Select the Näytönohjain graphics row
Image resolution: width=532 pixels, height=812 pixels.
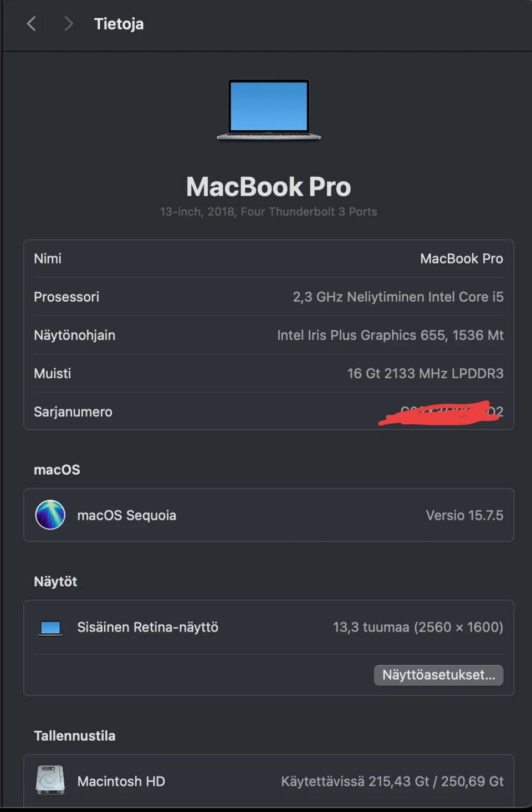[x=268, y=335]
